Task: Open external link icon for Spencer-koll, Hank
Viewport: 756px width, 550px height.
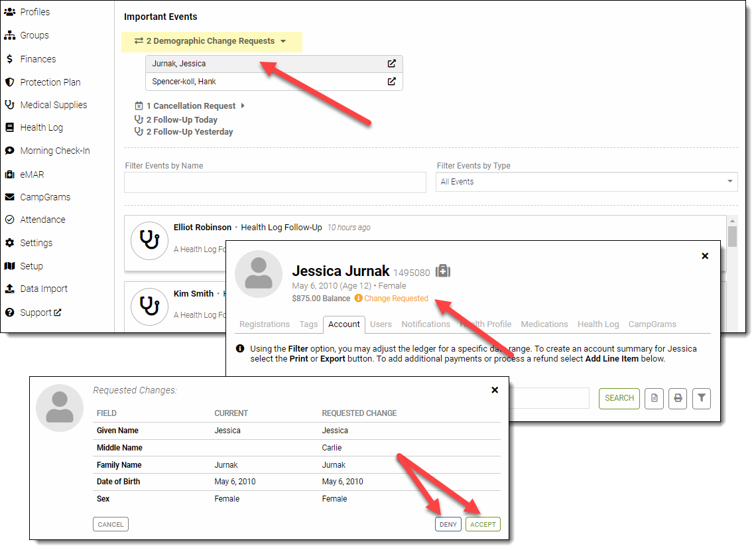Action: (391, 82)
